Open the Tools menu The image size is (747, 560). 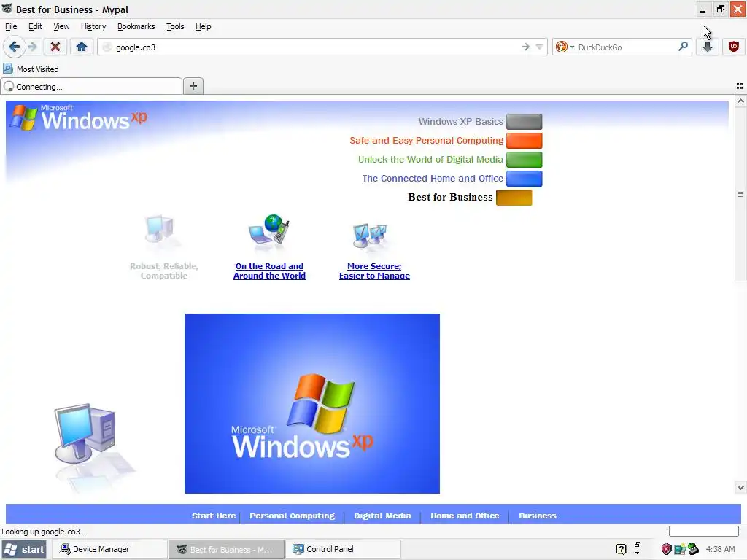[x=175, y=26]
